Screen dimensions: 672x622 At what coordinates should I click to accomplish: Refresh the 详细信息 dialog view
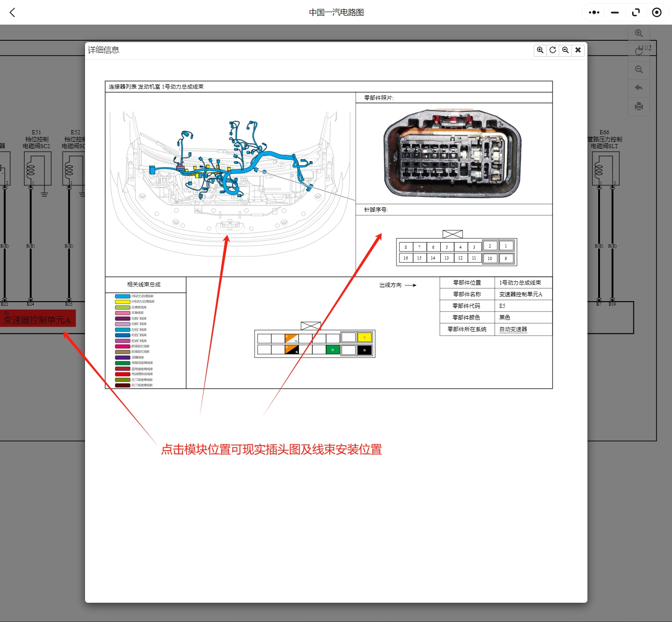553,50
